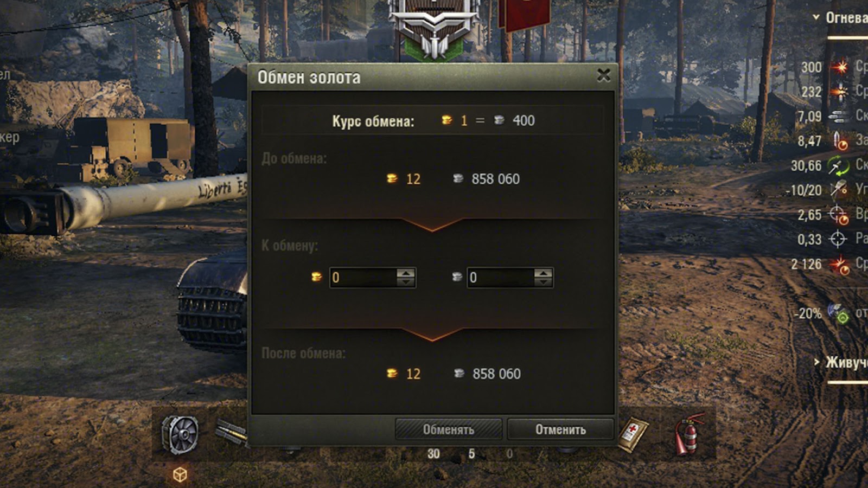Close the Обмен золота dialog
The image size is (868, 488).
(x=604, y=75)
